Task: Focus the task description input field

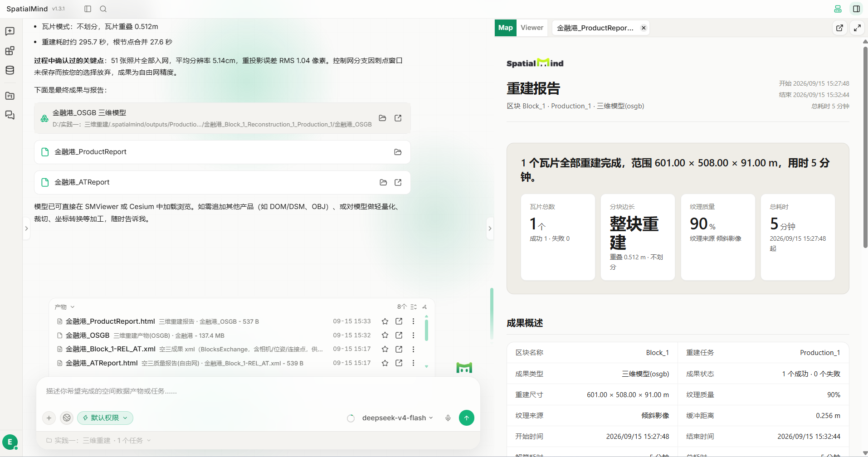Action: [258, 391]
